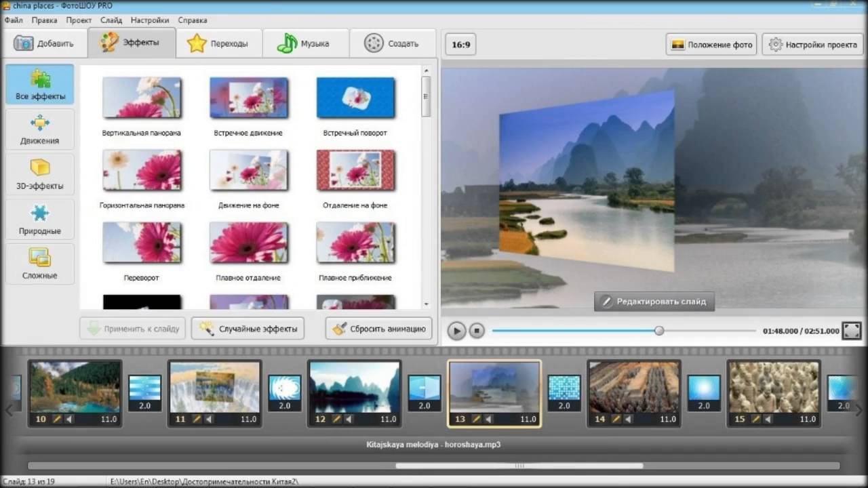This screenshot has height=488, width=868.
Task: Open the transition between slides 13 and 14
Action: pyautogui.click(x=564, y=393)
